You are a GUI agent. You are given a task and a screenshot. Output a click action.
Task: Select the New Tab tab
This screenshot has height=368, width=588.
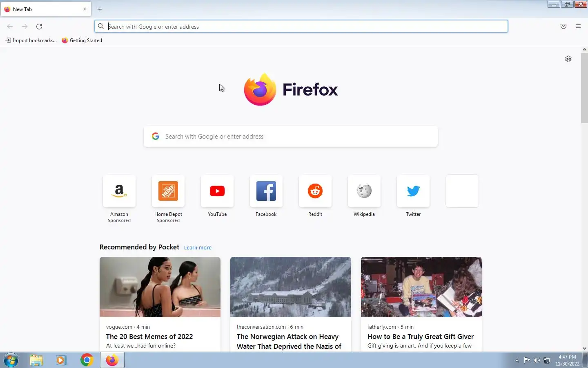point(46,9)
